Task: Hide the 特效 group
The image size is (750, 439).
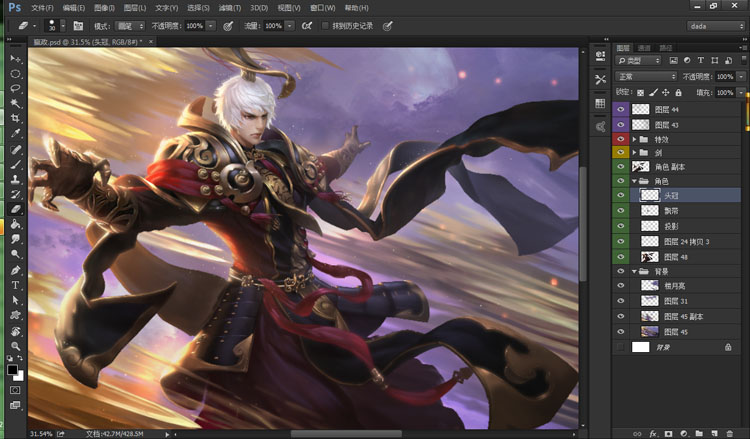Action: tap(620, 139)
